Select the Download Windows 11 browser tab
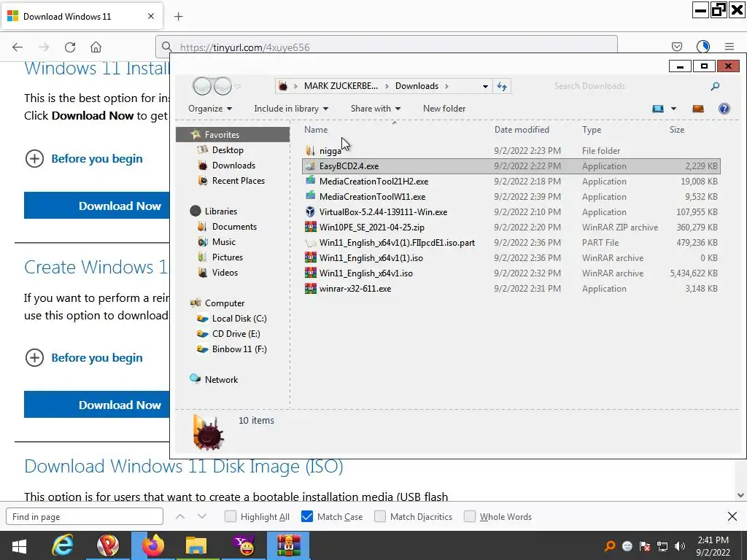The width and height of the screenshot is (747, 560). click(x=82, y=17)
